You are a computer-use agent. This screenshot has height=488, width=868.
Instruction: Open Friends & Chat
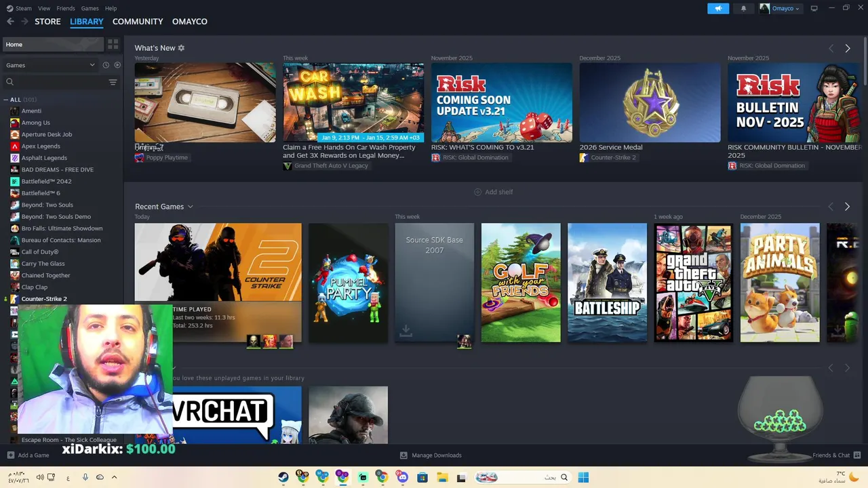pyautogui.click(x=836, y=455)
